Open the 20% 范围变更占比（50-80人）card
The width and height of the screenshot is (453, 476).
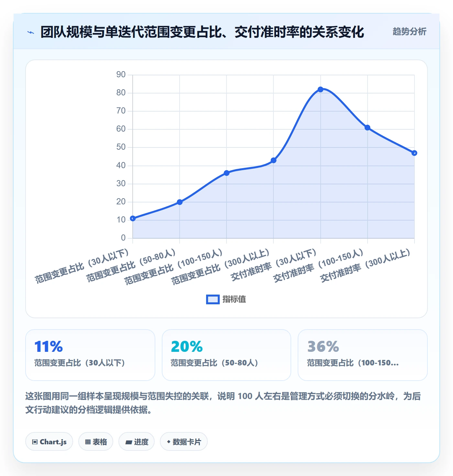(x=226, y=355)
